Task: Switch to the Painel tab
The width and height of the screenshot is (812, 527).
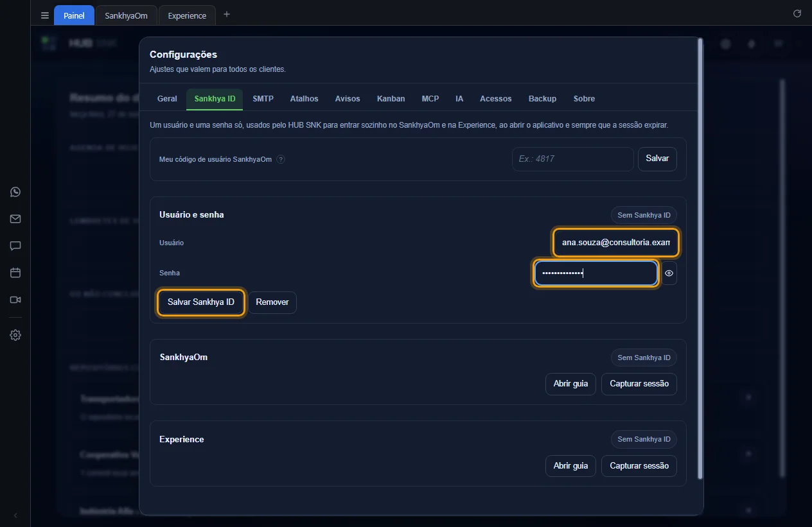Action: point(74,15)
